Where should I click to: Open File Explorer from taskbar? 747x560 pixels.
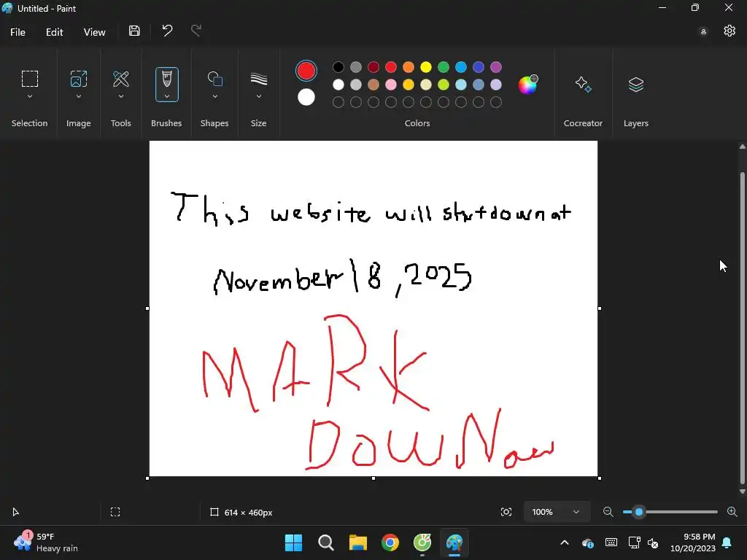click(x=357, y=542)
